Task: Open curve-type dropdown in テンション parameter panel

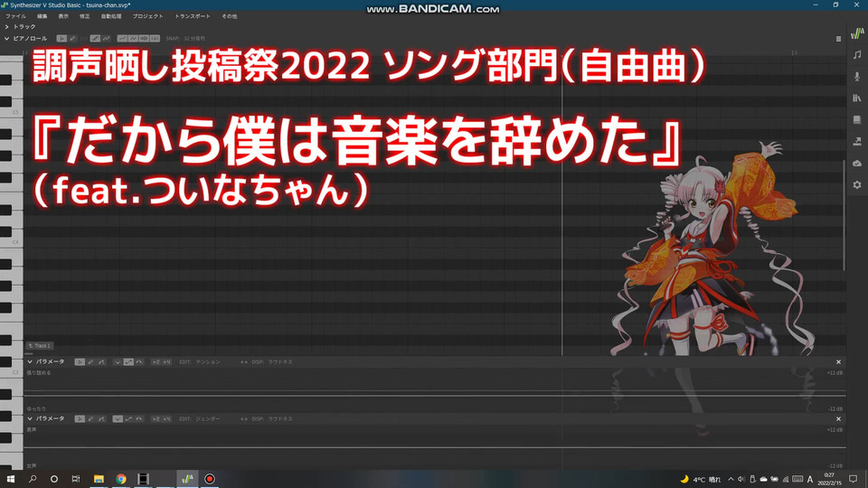Action: (118, 361)
